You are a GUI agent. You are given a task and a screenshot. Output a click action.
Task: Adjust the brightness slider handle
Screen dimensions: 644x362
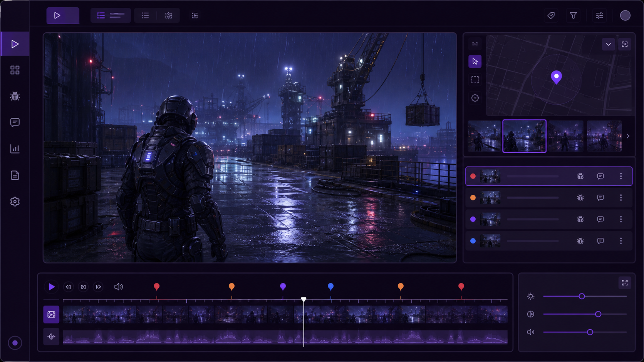pos(582,296)
